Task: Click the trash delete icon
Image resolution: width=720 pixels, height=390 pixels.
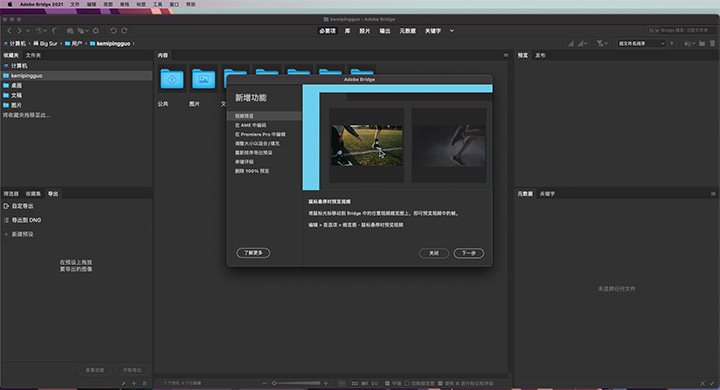Action: click(713, 43)
